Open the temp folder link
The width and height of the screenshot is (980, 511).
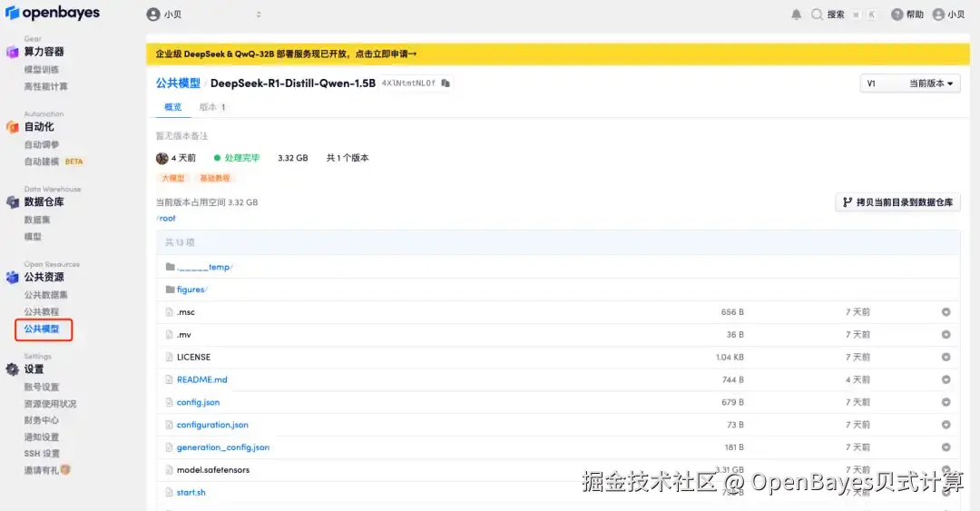[204, 267]
